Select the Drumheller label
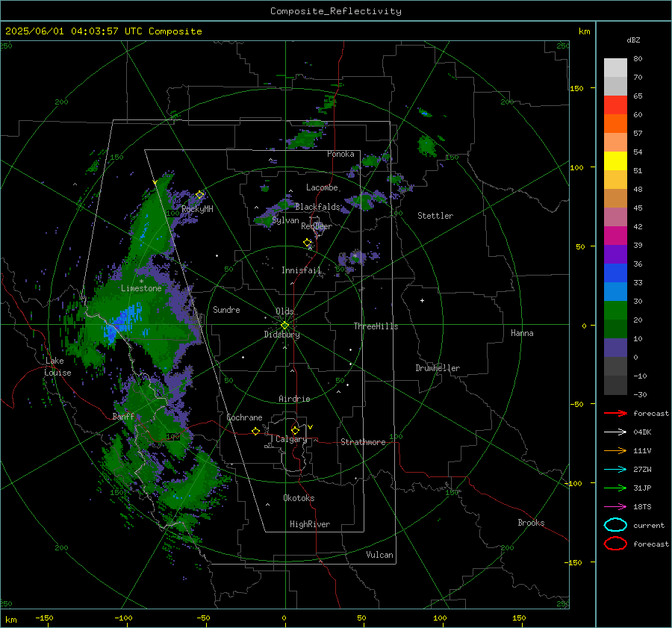Screen dimensions: 672x628 (438, 368)
